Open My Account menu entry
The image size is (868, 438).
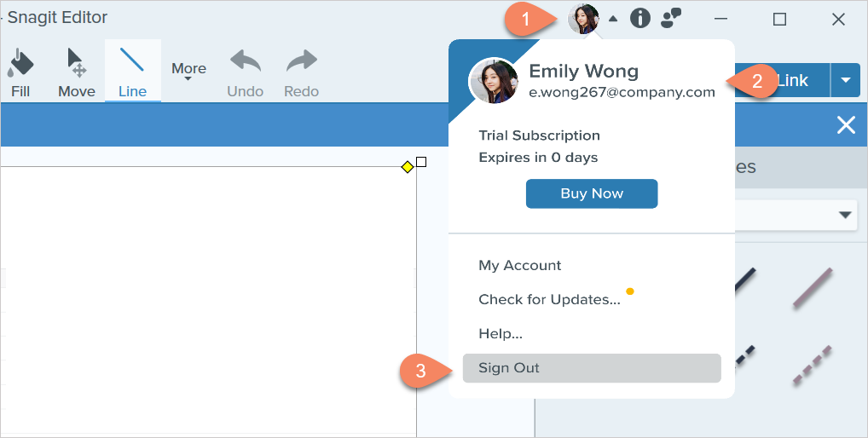[520, 266]
